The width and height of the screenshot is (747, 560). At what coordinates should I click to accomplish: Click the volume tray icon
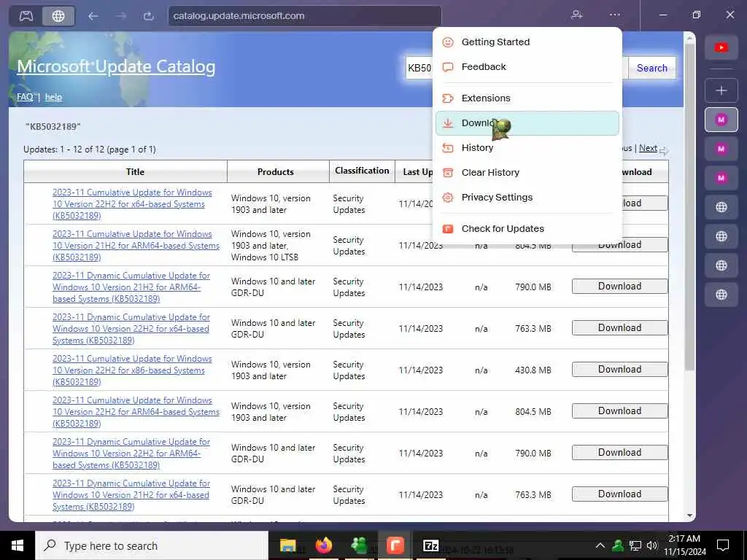pyautogui.click(x=652, y=545)
